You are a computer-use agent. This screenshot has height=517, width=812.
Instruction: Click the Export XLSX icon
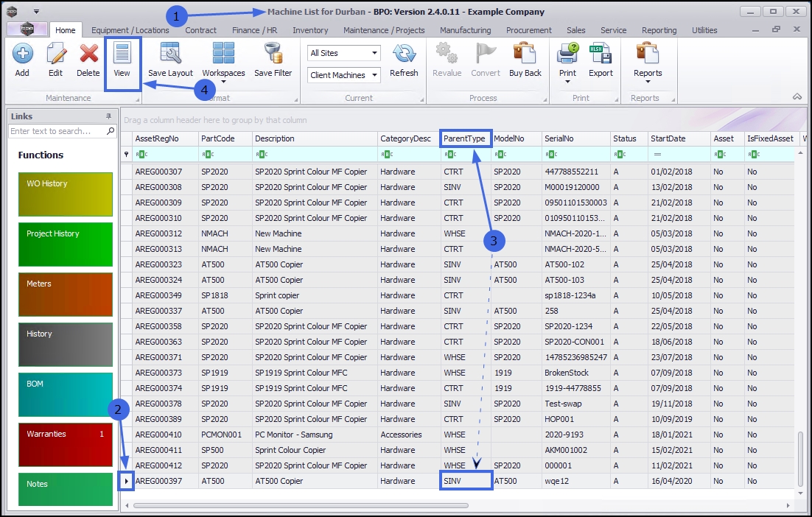(x=601, y=53)
